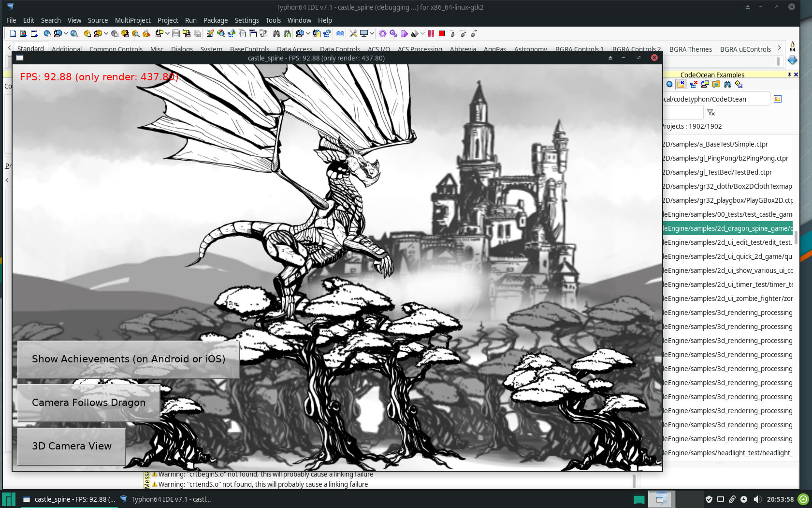Click the Camera Follows Dragon button
Image resolution: width=812 pixels, height=508 pixels.
(88, 403)
